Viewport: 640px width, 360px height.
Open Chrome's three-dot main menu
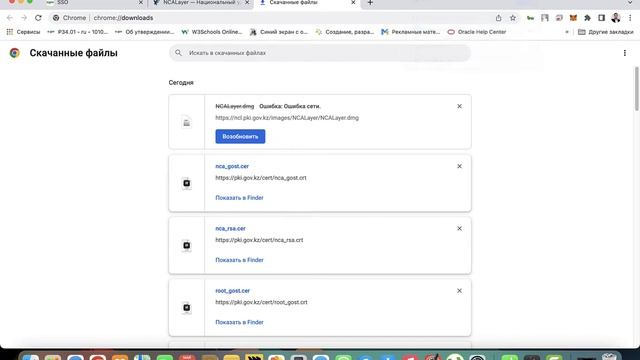coord(630,18)
